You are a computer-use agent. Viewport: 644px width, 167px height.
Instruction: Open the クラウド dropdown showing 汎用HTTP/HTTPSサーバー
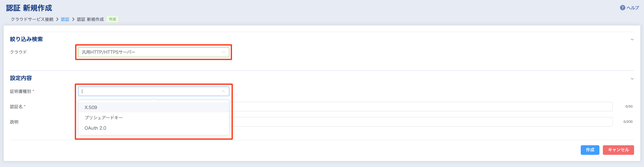coord(149,52)
